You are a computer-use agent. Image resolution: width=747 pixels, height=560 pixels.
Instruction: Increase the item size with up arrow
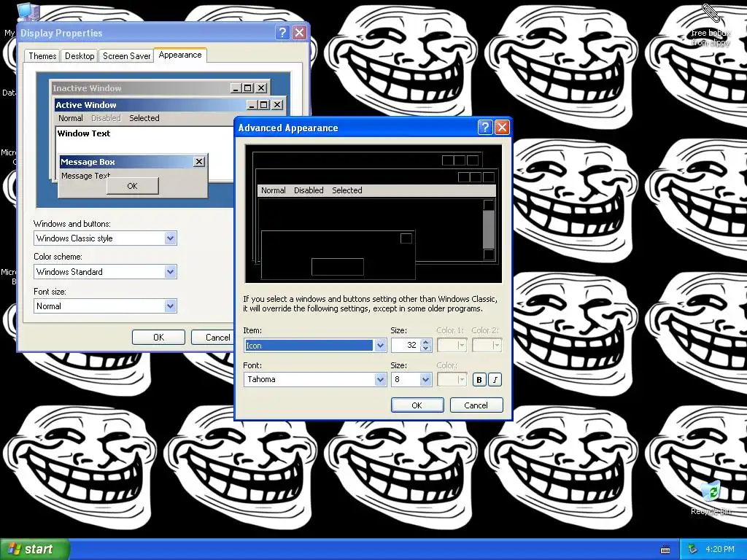point(426,342)
